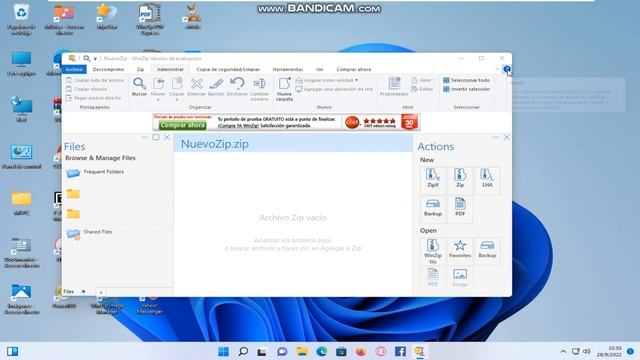The height and width of the screenshot is (360, 640).
Task: Click the Image icon under Open
Action: click(460, 277)
